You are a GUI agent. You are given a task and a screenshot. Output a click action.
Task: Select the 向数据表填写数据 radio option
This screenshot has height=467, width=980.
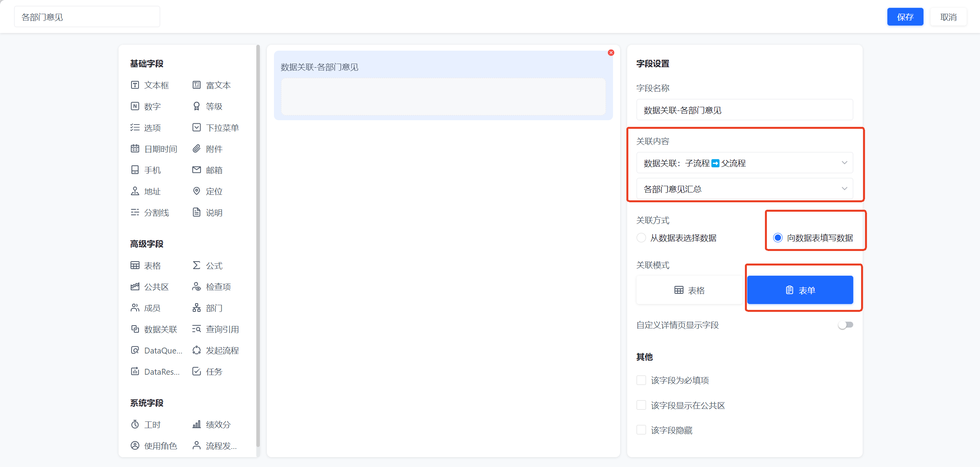pyautogui.click(x=777, y=238)
